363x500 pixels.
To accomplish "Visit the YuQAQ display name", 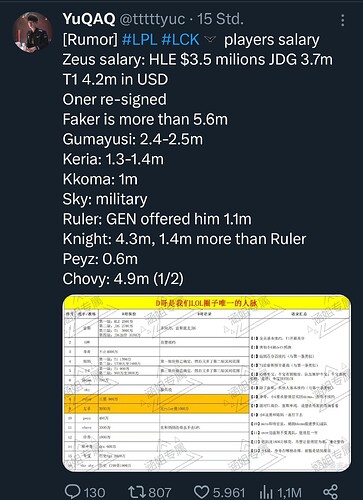I will point(89,19).
